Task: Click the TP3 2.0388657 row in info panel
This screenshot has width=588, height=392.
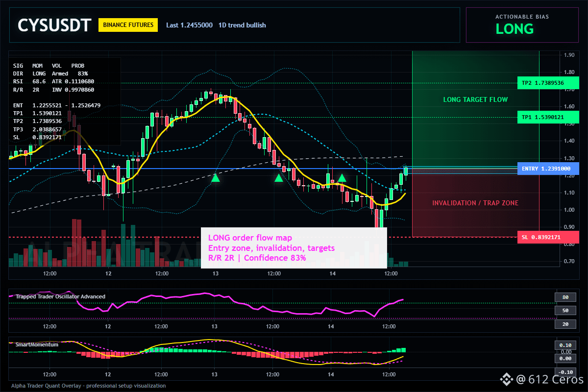Action: (x=37, y=129)
